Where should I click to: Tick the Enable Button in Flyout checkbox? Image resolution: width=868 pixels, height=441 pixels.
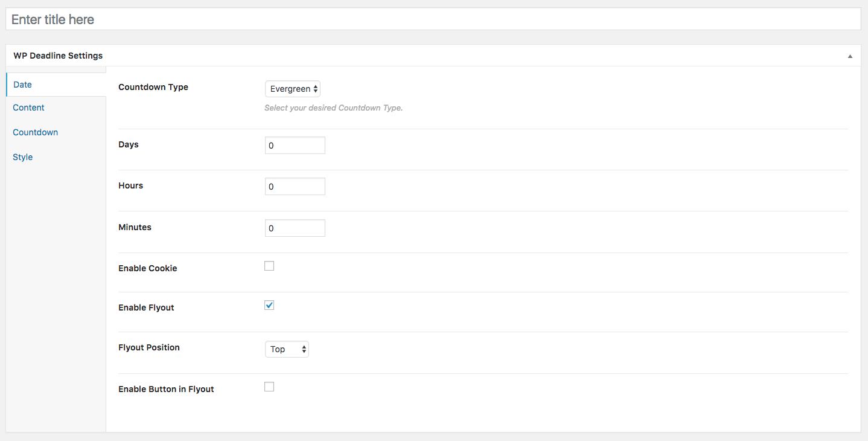pyautogui.click(x=269, y=387)
